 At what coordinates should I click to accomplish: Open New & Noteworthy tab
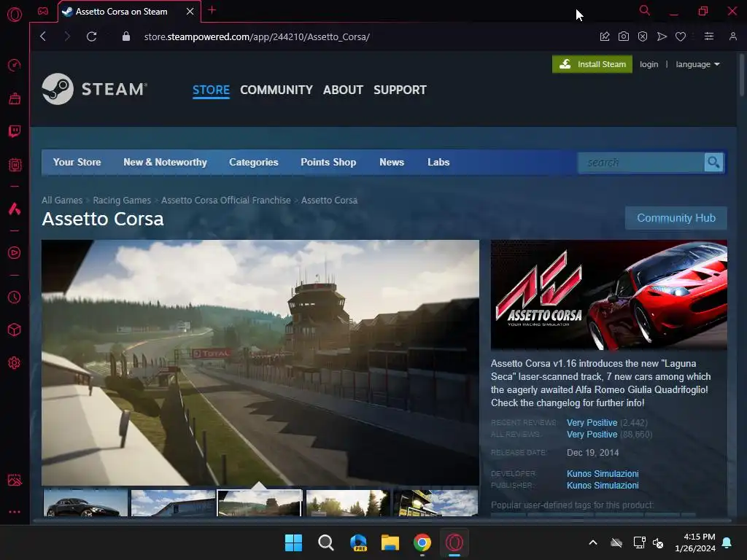(x=166, y=163)
